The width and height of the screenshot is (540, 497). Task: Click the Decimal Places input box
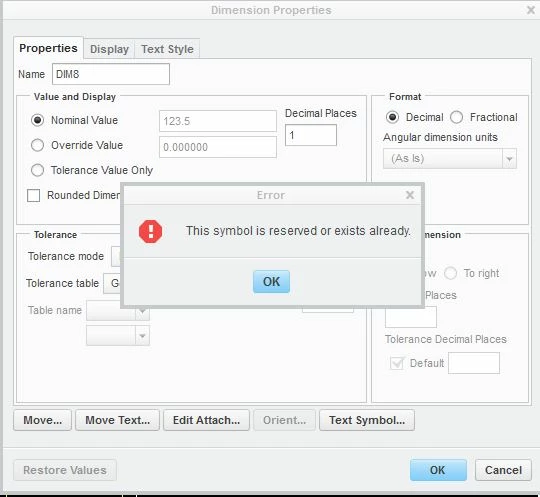[311, 135]
